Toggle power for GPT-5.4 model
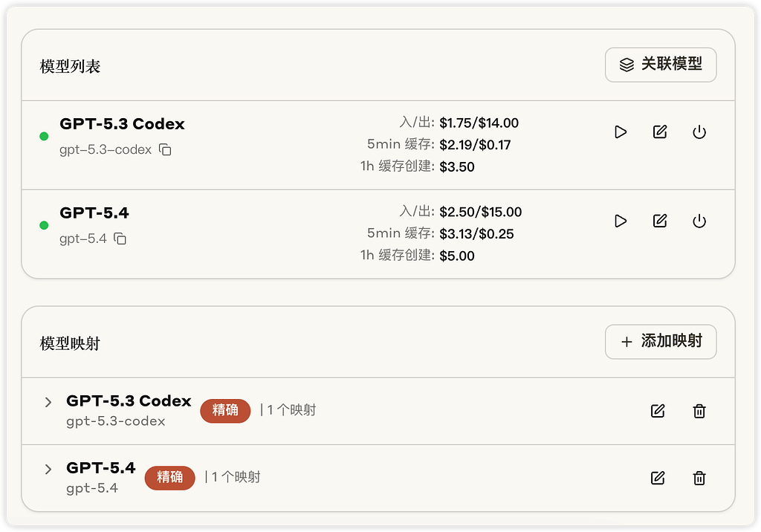The height and width of the screenshot is (532, 761). 699,221
